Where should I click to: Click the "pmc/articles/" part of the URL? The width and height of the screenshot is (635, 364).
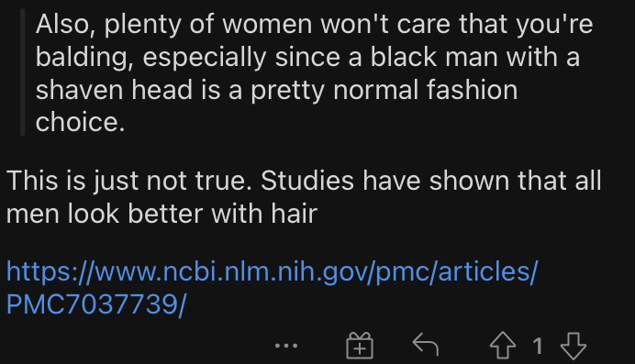click(x=457, y=271)
